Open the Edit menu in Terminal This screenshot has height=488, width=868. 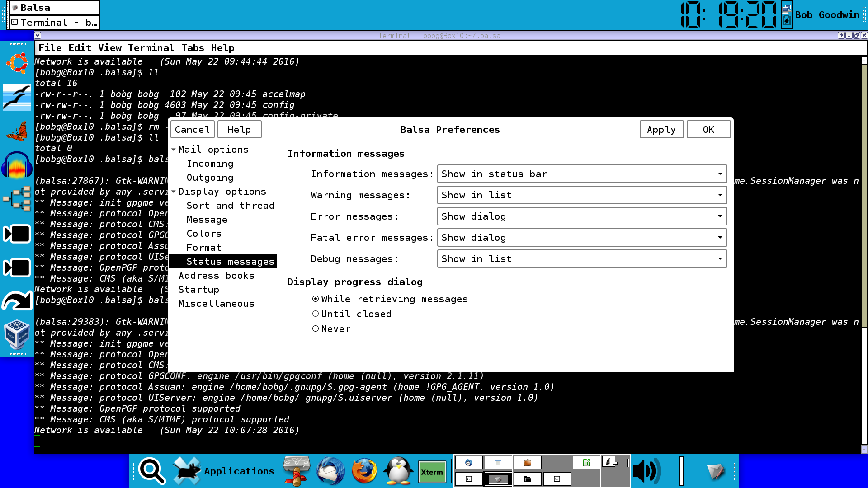[x=80, y=48]
